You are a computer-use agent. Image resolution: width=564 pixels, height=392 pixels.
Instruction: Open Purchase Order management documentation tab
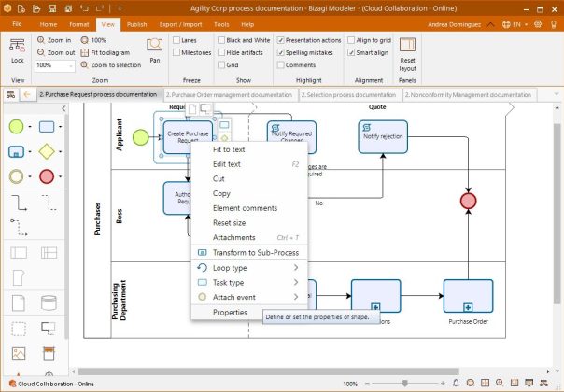click(229, 95)
